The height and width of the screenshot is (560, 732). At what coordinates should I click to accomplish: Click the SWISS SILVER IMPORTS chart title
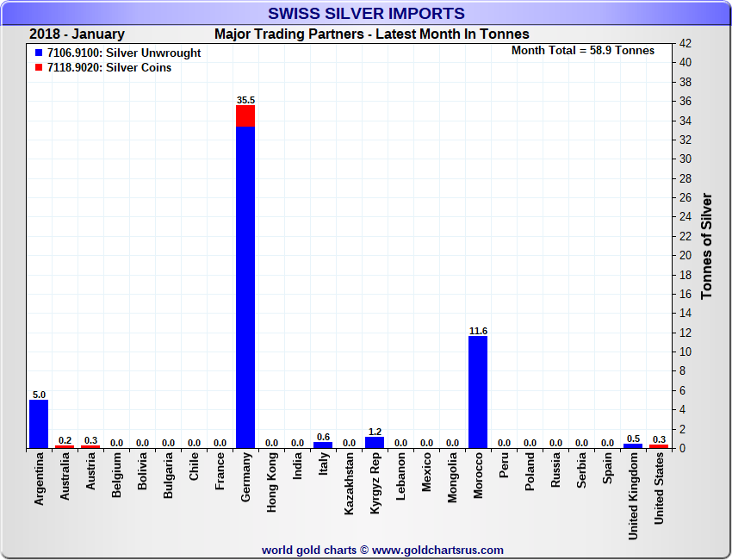point(366,14)
